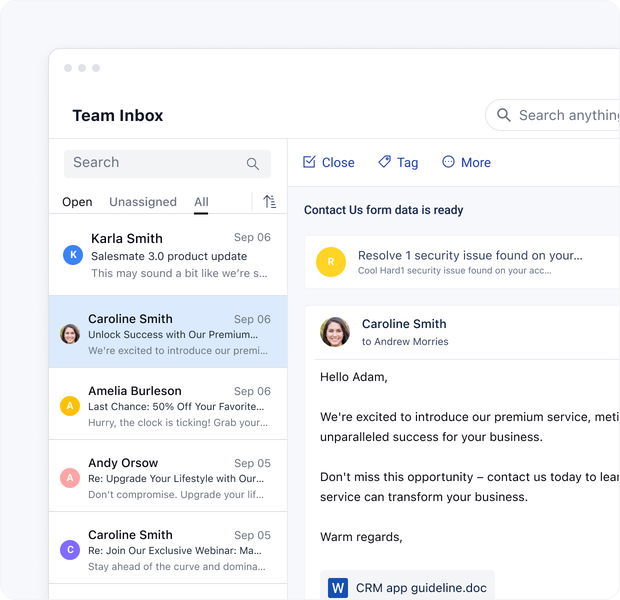
Task: Click the preview text Hurry, the clock is ticking
Action: point(178,422)
